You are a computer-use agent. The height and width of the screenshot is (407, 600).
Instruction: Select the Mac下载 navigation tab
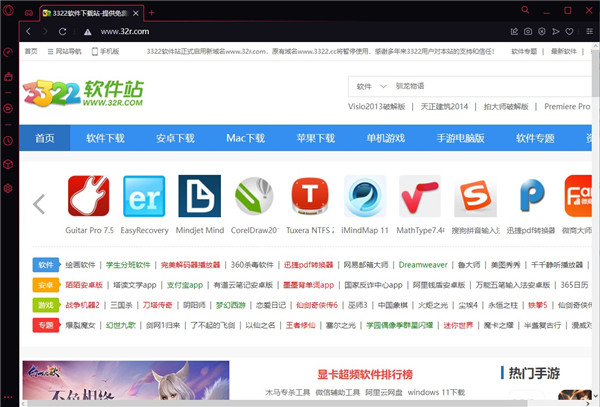(246, 138)
